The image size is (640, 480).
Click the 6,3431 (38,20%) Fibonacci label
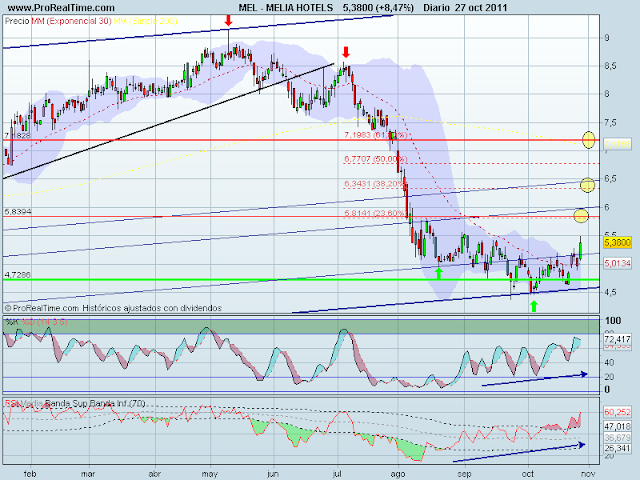pos(375,184)
